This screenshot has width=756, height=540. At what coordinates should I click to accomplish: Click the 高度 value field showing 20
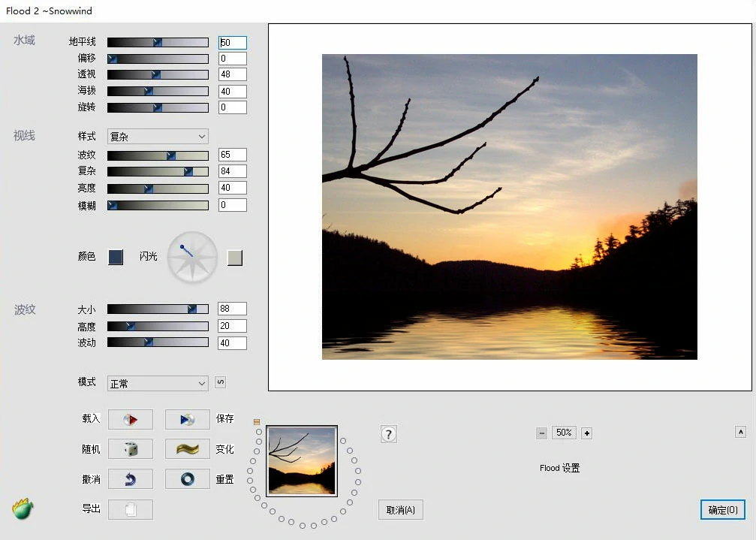(233, 325)
